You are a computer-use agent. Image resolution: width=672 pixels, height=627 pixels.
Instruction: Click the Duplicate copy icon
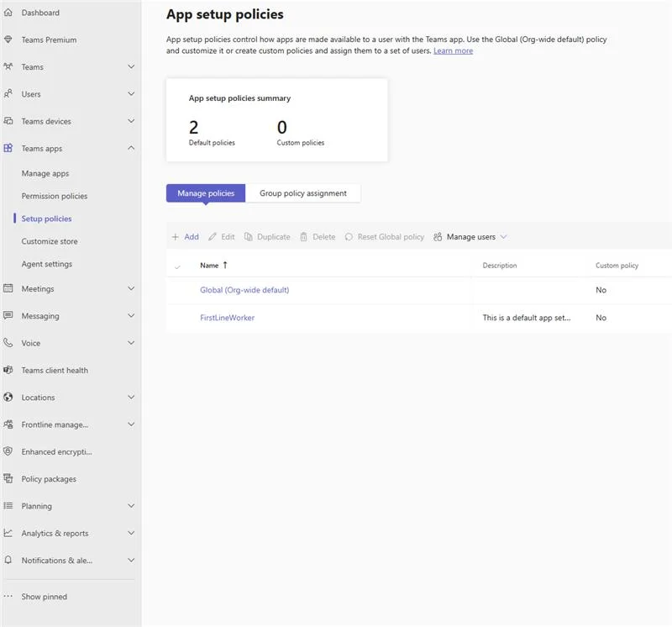point(248,237)
